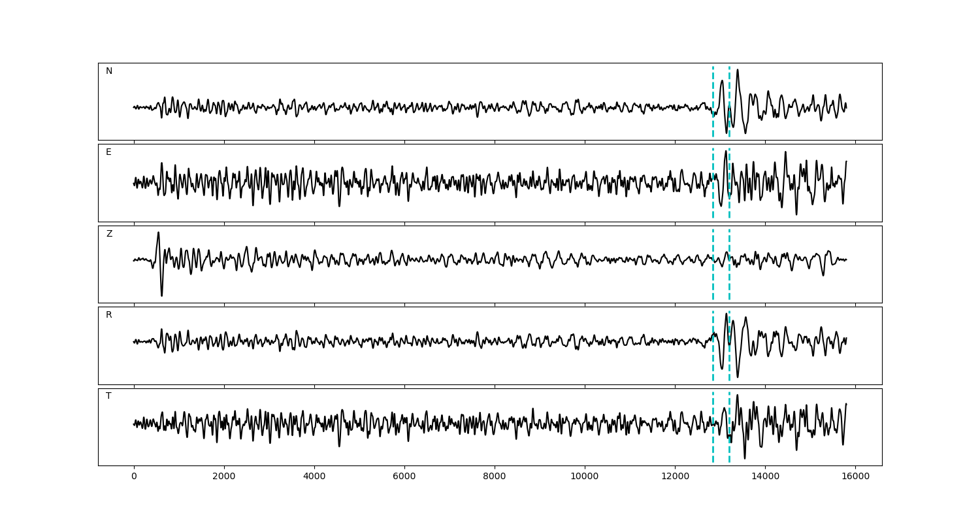Select the Z panel label
Viewport: 980px width, 523px height.
(x=109, y=234)
